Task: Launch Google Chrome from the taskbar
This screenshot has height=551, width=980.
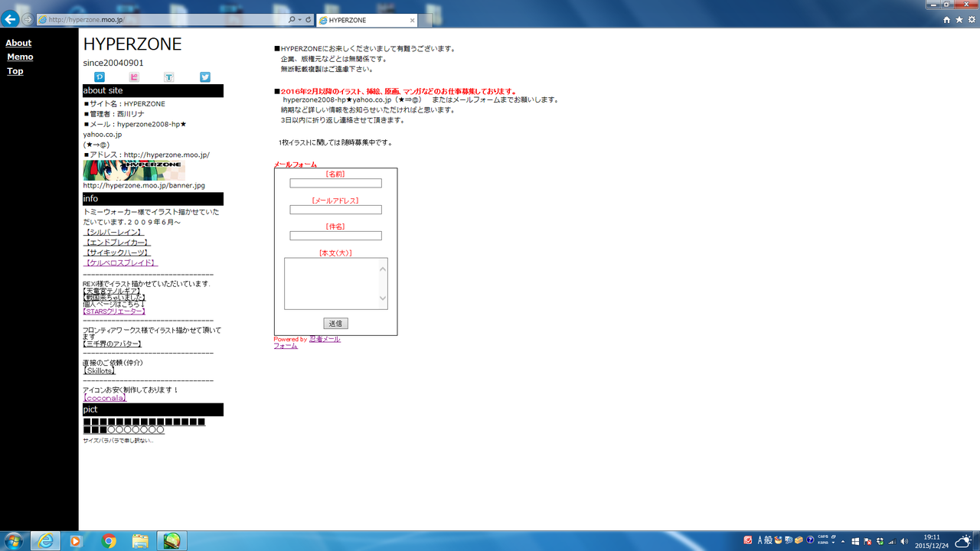Action: pyautogui.click(x=108, y=541)
